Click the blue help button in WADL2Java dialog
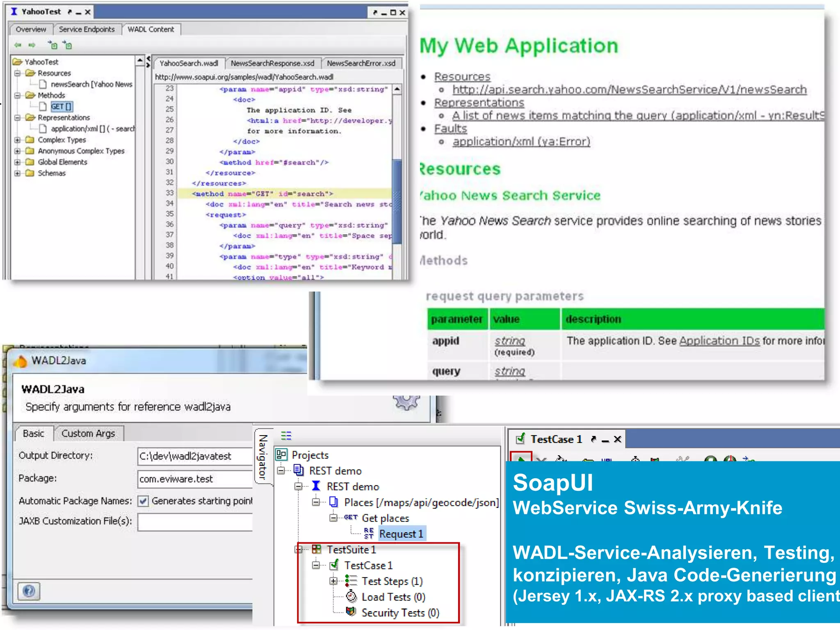 pos(29,591)
